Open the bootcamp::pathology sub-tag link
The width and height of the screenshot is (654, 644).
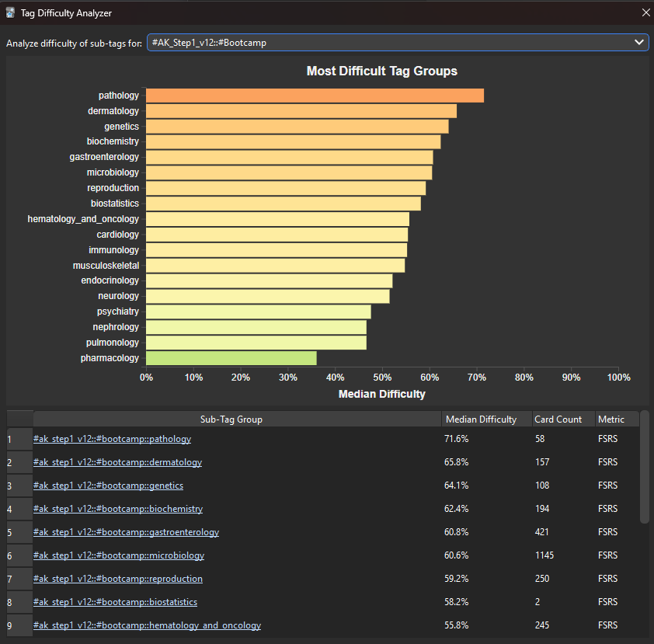(112, 438)
